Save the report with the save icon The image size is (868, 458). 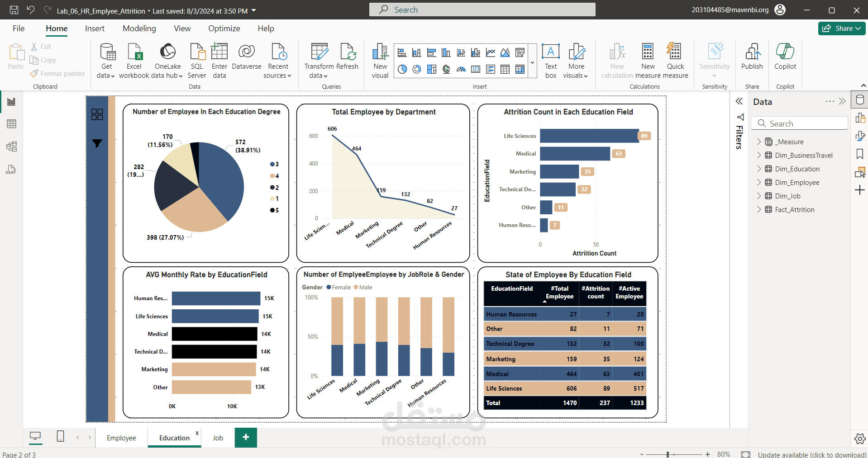pyautogui.click(x=14, y=10)
